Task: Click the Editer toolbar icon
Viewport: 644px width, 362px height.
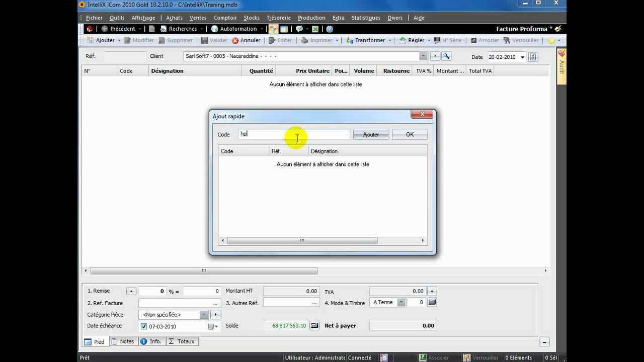Action: click(x=272, y=40)
